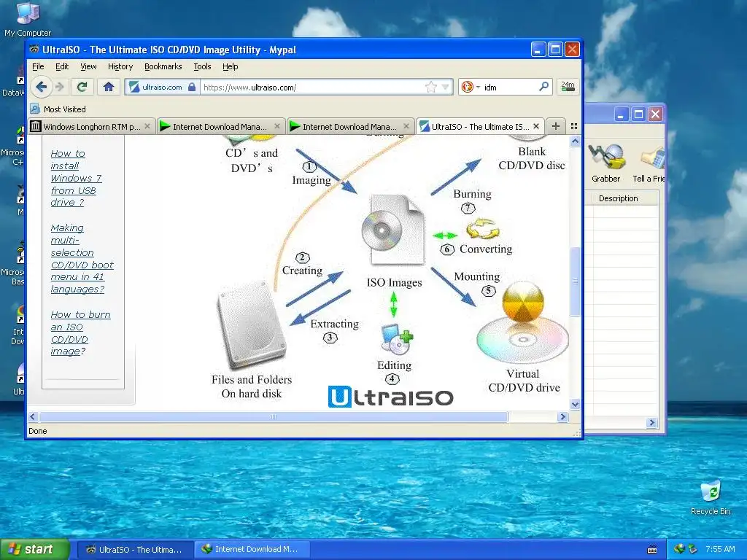Click in the URL address field
The width and height of the screenshot is (747, 560).
point(312,87)
